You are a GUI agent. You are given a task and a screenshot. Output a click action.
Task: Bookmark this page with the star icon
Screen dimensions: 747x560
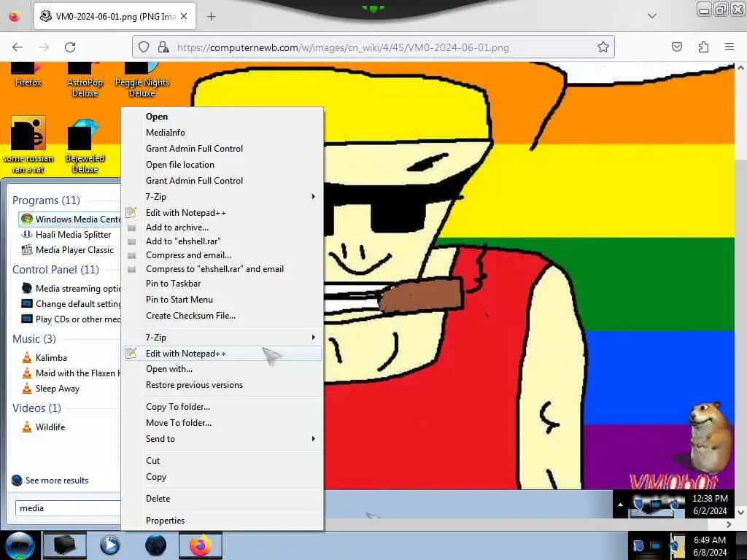[x=603, y=47]
